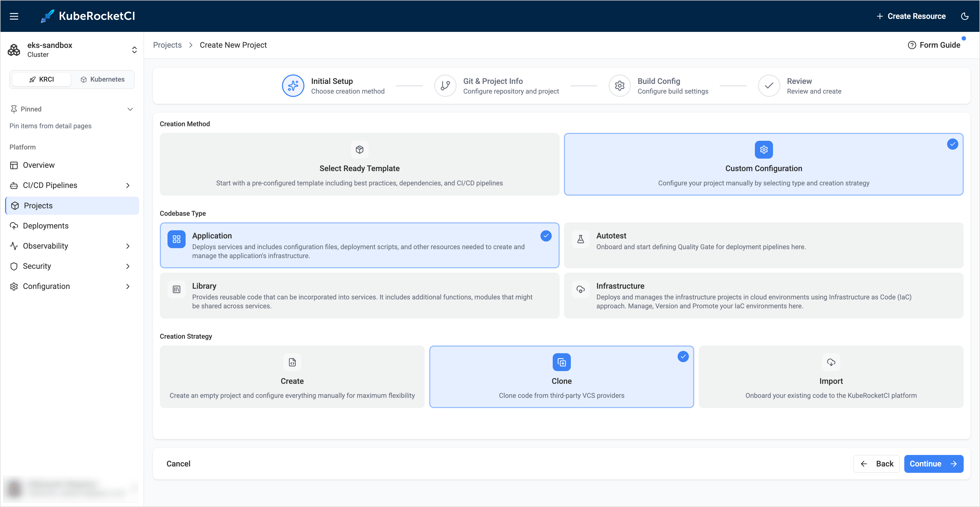Open Deployments in sidebar
Viewport: 980px width, 507px height.
pyautogui.click(x=72, y=226)
